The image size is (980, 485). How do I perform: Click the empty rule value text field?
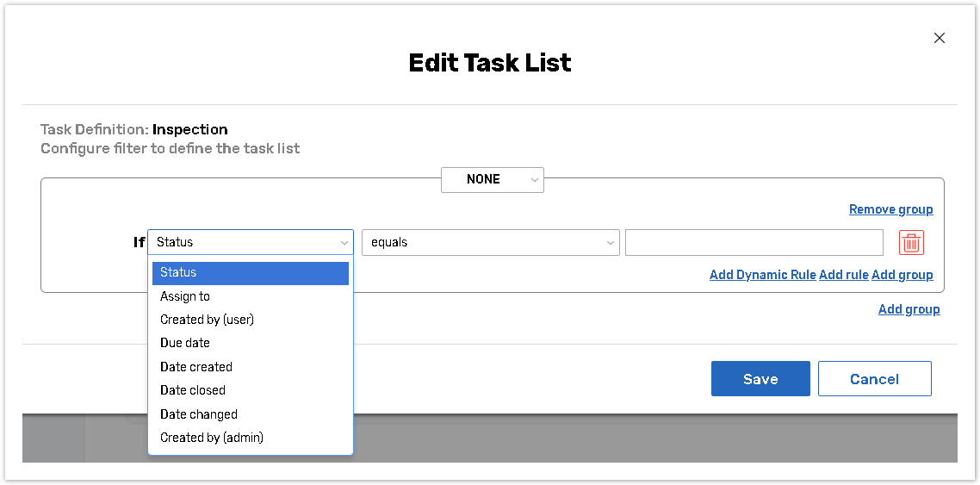[x=754, y=243]
